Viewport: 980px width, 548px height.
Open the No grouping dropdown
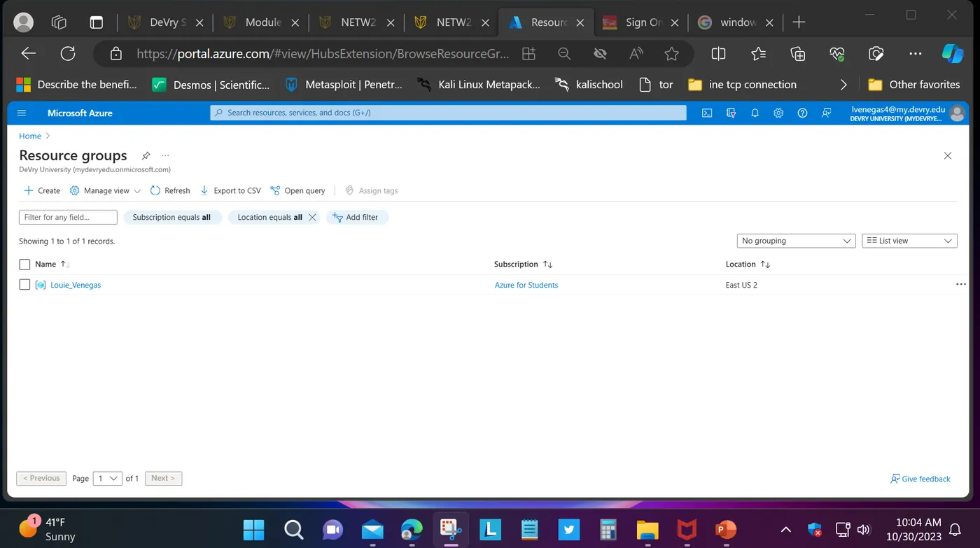(x=796, y=241)
